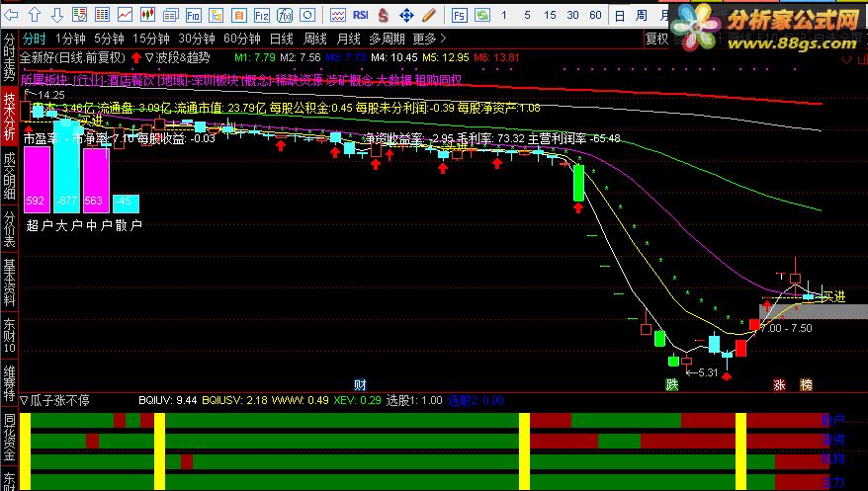Click the 7.00 - 7.50 price range label
The height and width of the screenshot is (491, 868).
pyautogui.click(x=786, y=328)
